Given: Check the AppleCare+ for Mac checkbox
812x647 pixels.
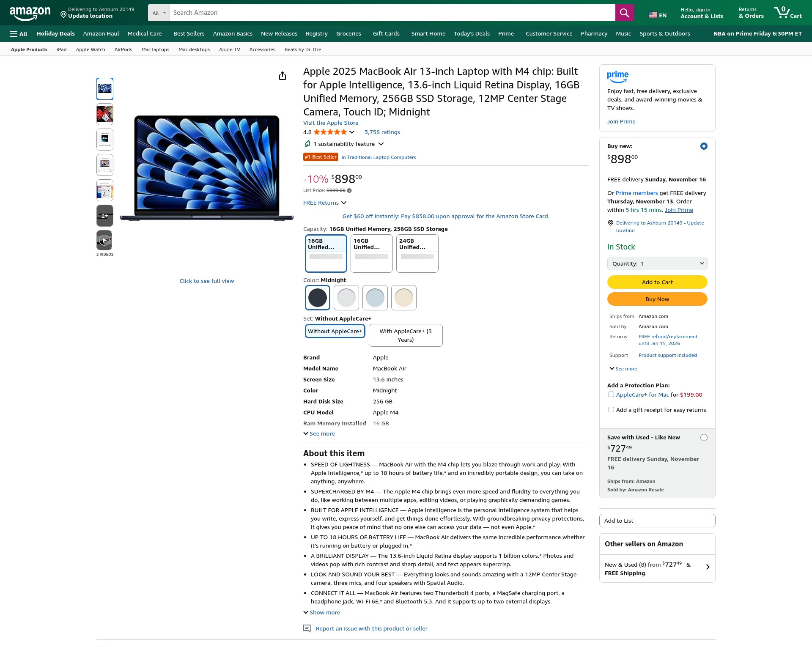Looking at the screenshot, I should click(x=611, y=395).
